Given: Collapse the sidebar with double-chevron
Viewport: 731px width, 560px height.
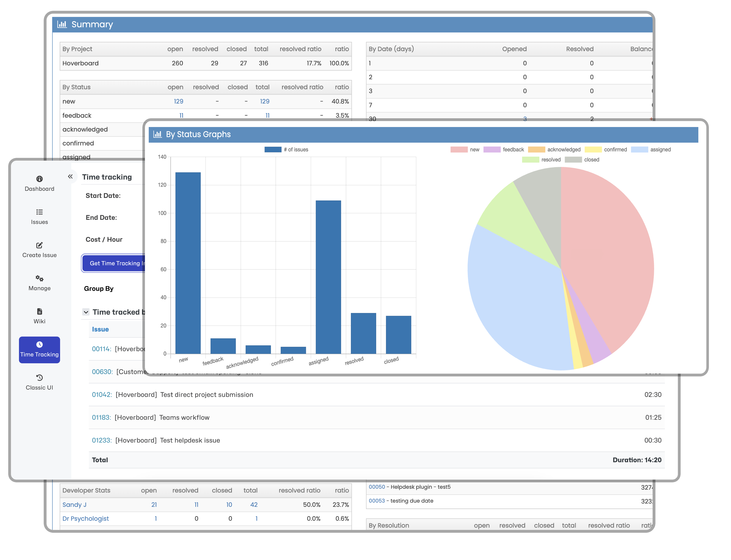Looking at the screenshot, I should click(x=70, y=177).
